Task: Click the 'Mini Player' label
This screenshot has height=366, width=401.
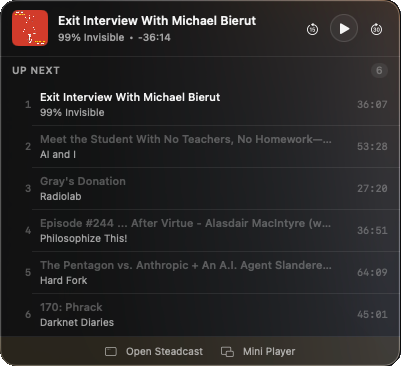Action: point(269,352)
